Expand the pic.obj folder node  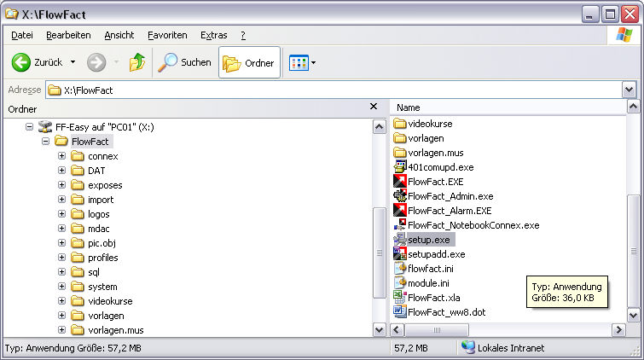point(61,243)
